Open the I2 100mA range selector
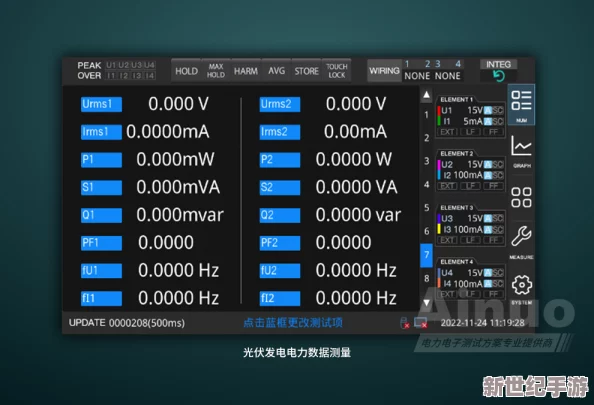Image resolution: width=594 pixels, height=405 pixels. 468,175
